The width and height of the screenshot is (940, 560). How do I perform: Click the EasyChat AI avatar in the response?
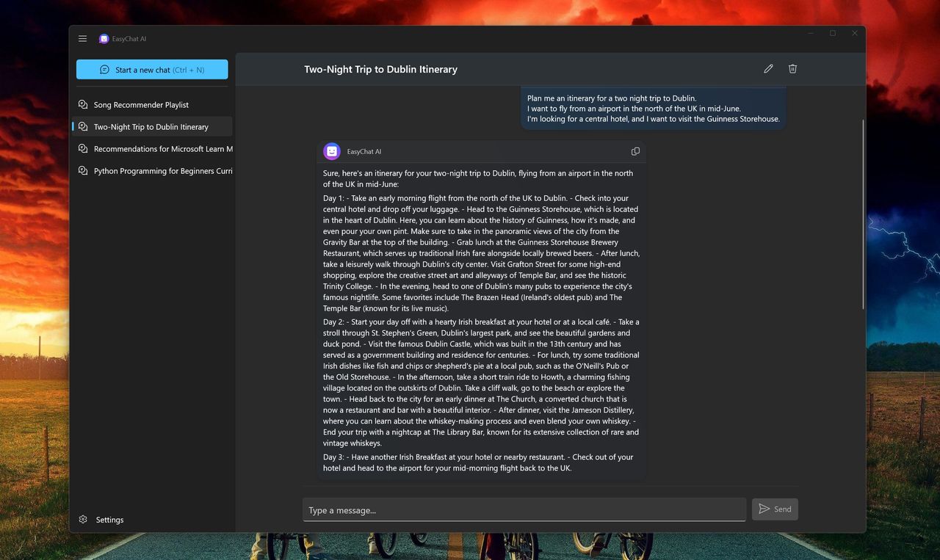(x=332, y=151)
